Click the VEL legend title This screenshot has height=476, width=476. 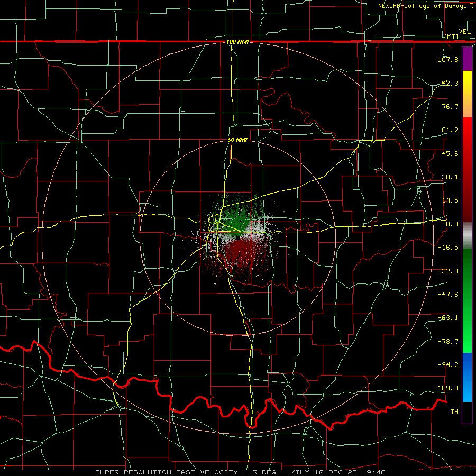[x=464, y=32]
